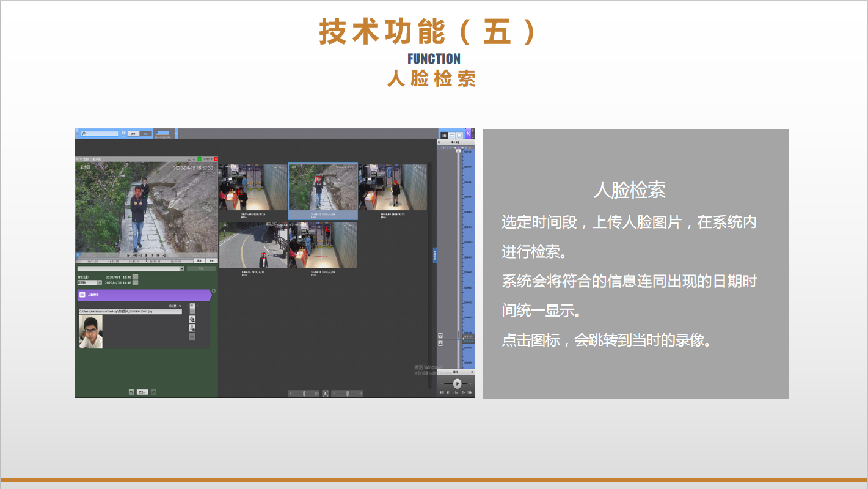Browse for a face image file
868x489 pixels.
point(192,312)
